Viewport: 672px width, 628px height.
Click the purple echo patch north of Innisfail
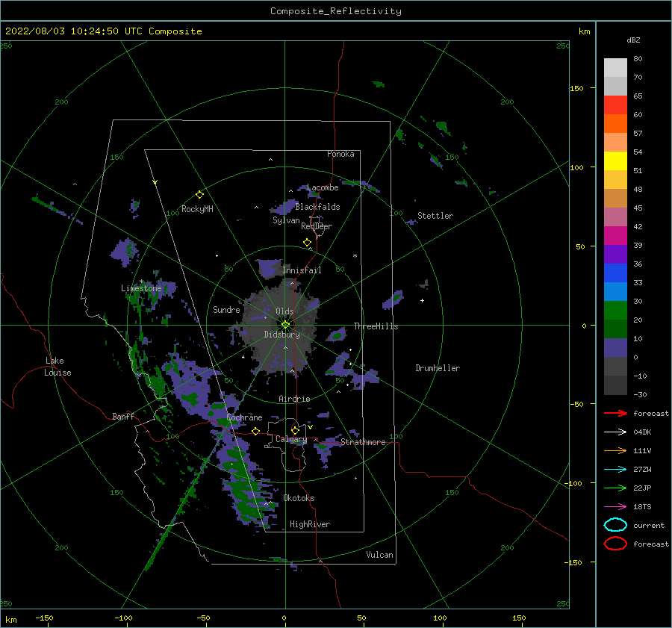pyautogui.click(x=270, y=268)
